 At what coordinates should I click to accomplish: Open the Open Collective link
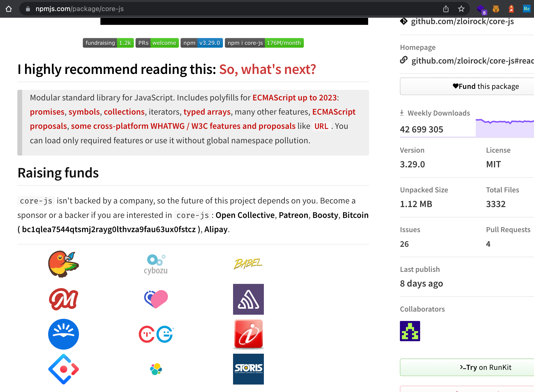pyautogui.click(x=245, y=215)
